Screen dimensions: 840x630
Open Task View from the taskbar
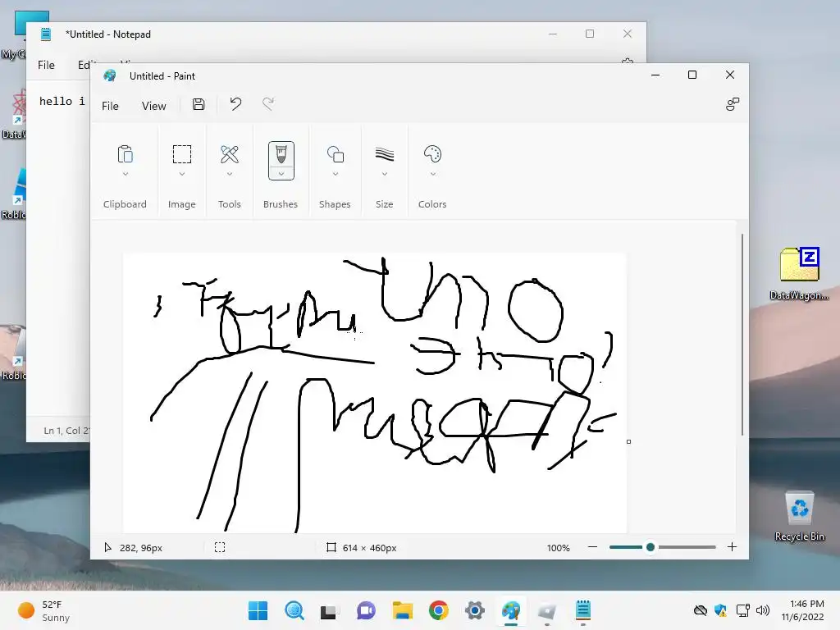328,611
